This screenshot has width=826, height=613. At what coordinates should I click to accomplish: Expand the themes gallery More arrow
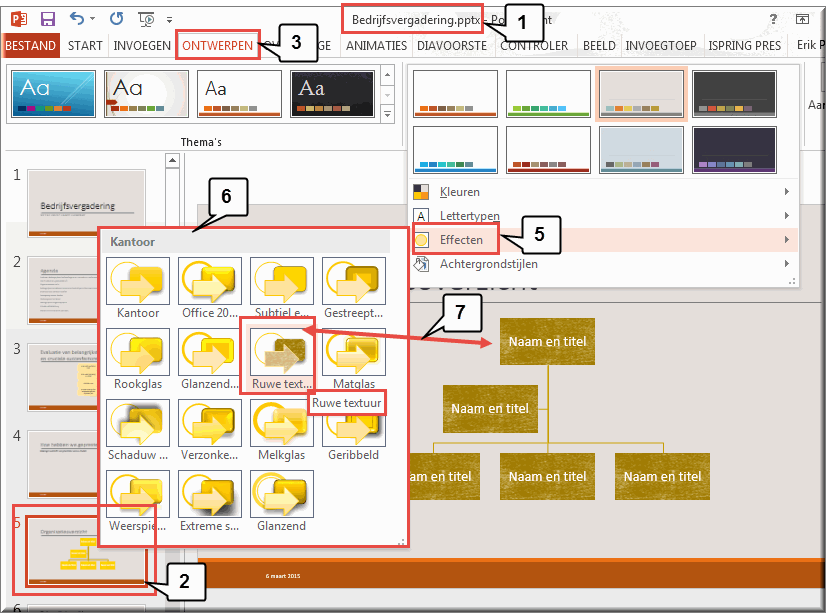[388, 113]
